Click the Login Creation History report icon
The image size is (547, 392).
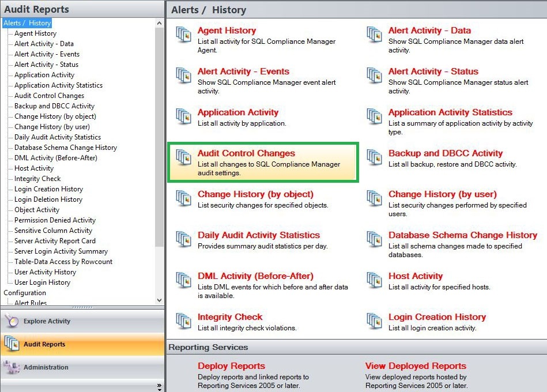point(374,321)
